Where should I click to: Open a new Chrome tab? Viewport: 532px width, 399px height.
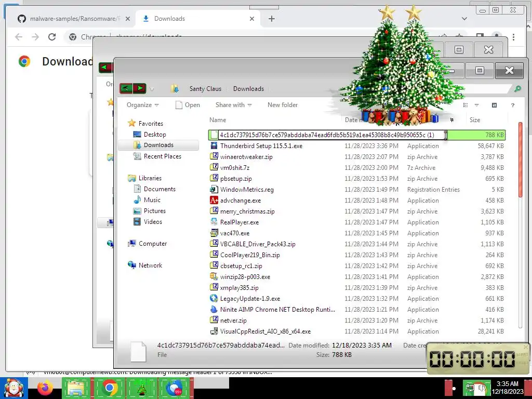click(271, 19)
